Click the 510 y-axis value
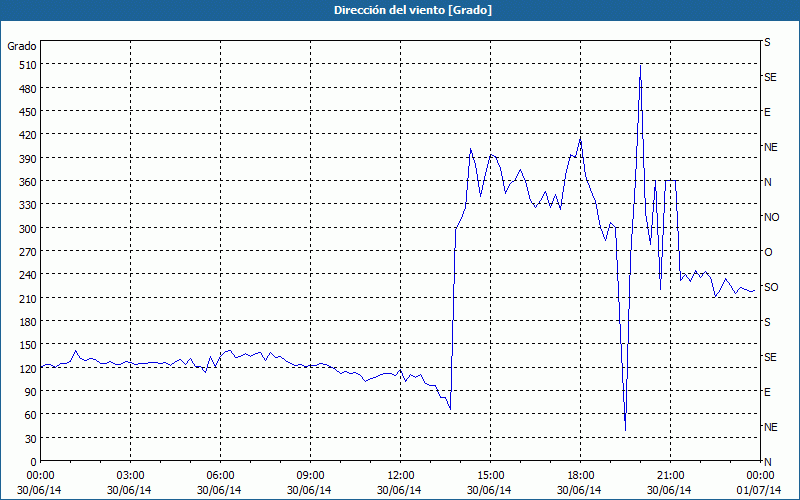The image size is (800, 500). pos(28,65)
